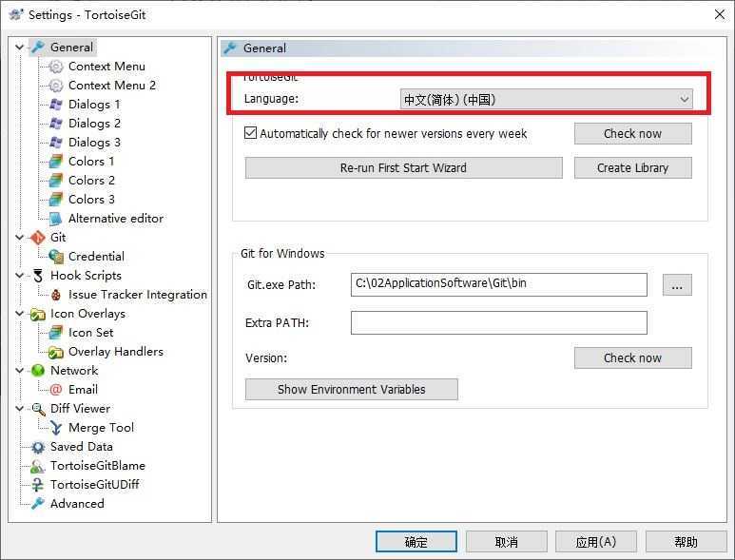Click the Dialogs 2 windows icon
The height and width of the screenshot is (560, 735).
click(56, 124)
